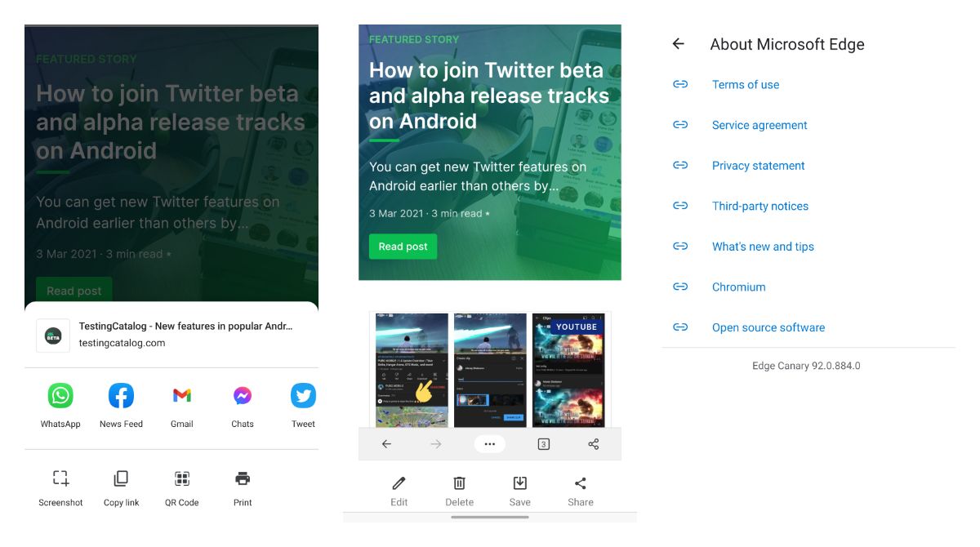Open Terms of use link
Screen dimensions: 980x547
[x=746, y=84]
